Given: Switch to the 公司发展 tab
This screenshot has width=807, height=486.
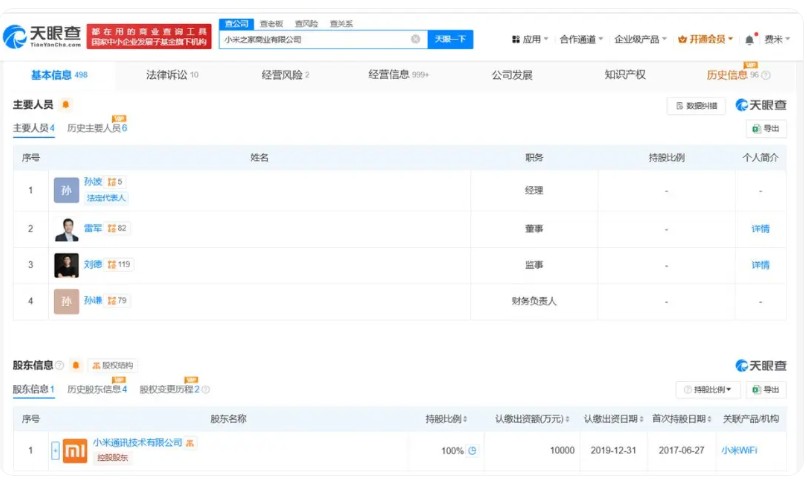Looking at the screenshot, I should tap(512, 75).
